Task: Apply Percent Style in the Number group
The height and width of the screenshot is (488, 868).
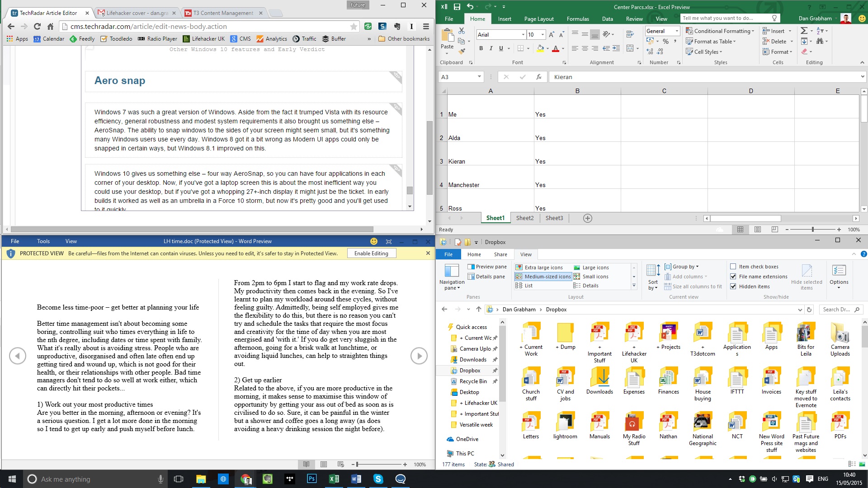Action: 665,41
